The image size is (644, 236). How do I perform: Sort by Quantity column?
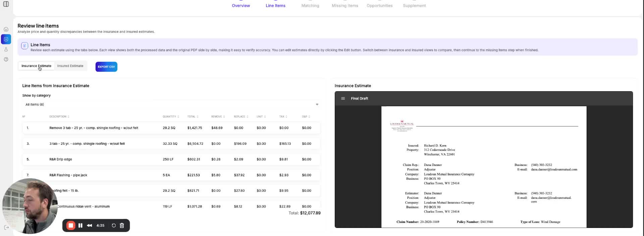pyautogui.click(x=171, y=117)
